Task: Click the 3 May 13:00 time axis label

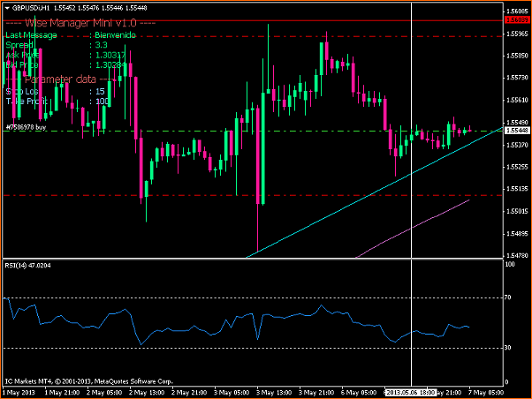Action: pyautogui.click(x=274, y=393)
